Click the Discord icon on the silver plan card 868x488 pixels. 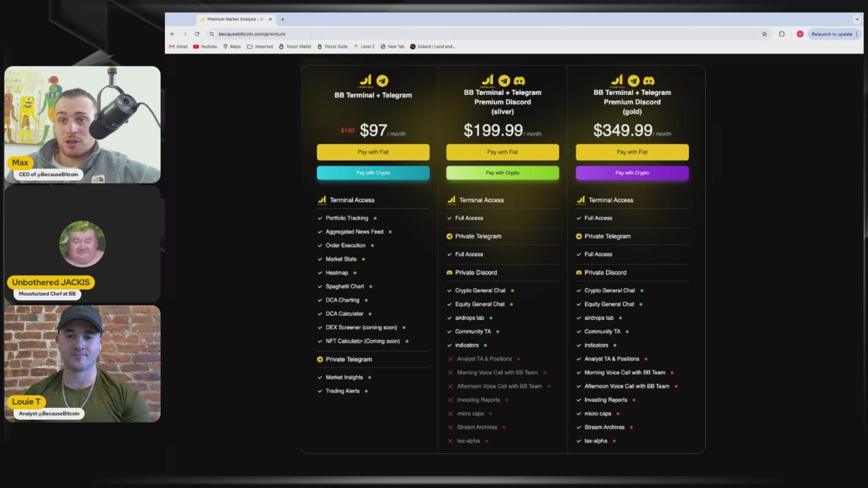coord(519,81)
